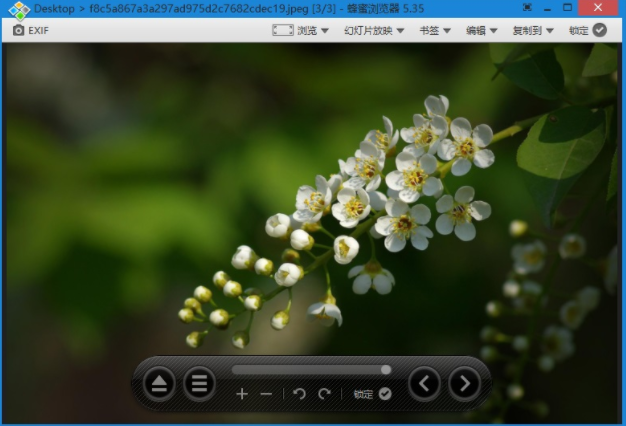
Task: Open the 幻灯片放映 menu
Action: coord(368,30)
